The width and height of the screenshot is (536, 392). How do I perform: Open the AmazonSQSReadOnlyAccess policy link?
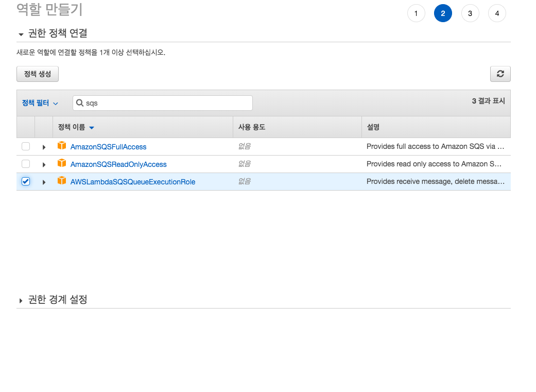(x=118, y=164)
